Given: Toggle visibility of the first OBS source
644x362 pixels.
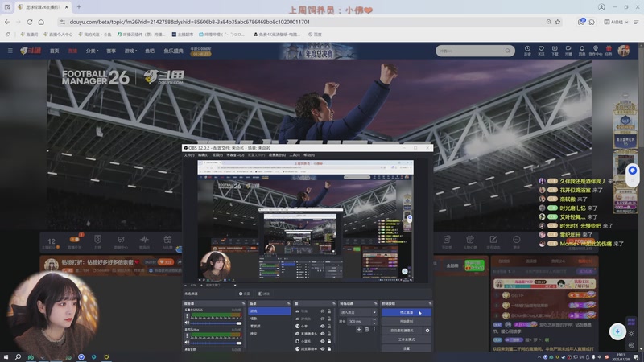Looking at the screenshot, I should (x=323, y=311).
